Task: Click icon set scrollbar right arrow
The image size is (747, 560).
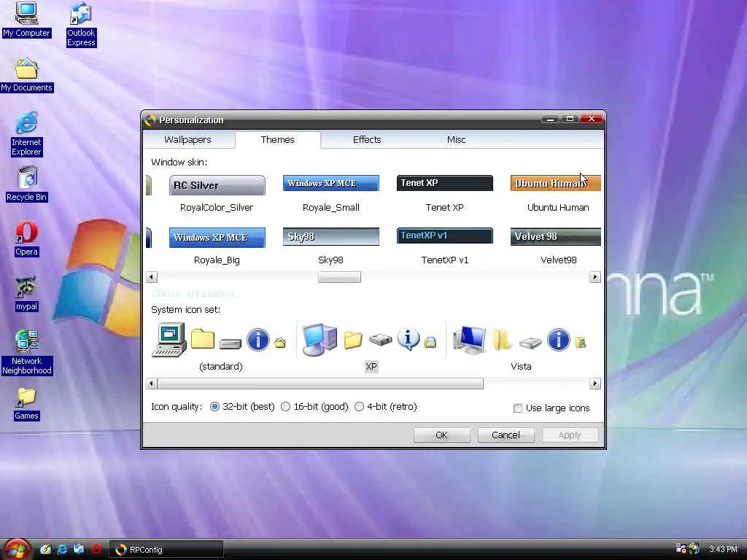Action: coord(595,384)
